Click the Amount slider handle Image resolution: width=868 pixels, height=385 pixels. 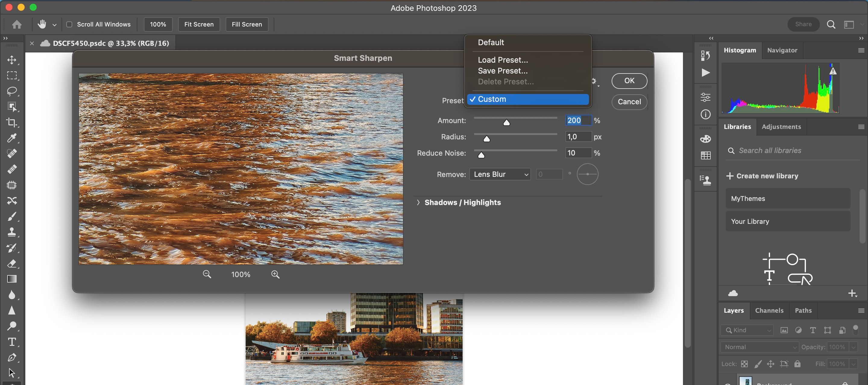(x=506, y=123)
